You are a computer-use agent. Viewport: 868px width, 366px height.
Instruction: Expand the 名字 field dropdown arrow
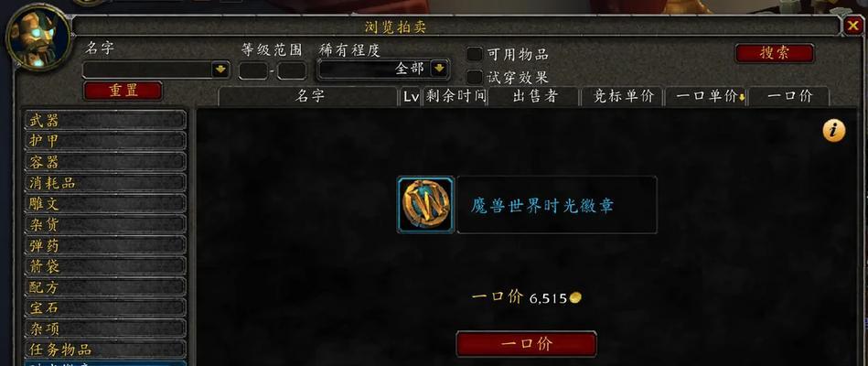[220, 70]
